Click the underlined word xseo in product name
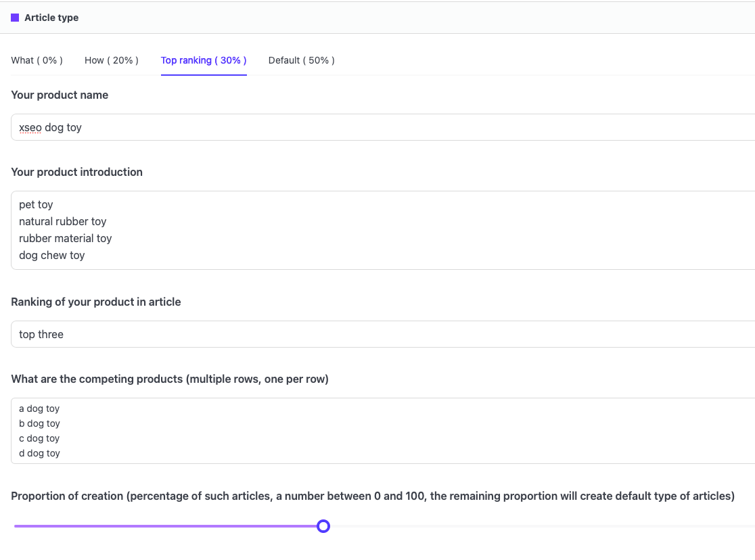Image resolution: width=755 pixels, height=560 pixels. (30, 127)
